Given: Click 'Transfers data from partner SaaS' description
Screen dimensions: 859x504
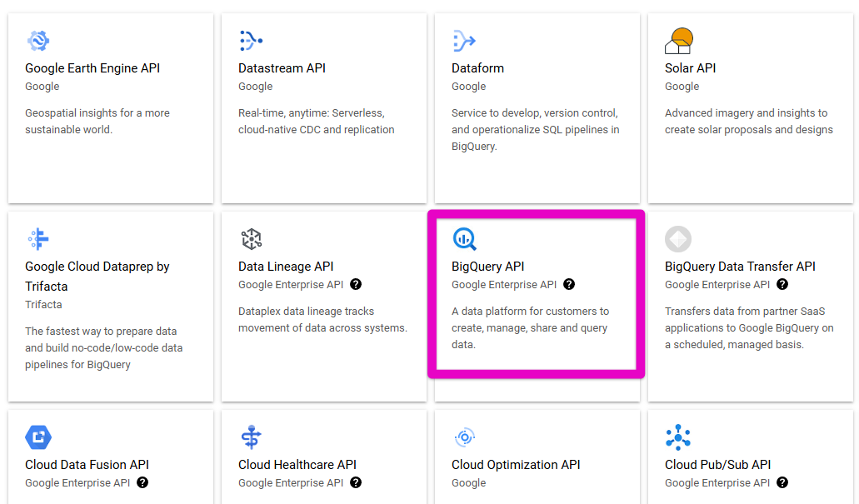Looking at the screenshot, I should tap(749, 327).
